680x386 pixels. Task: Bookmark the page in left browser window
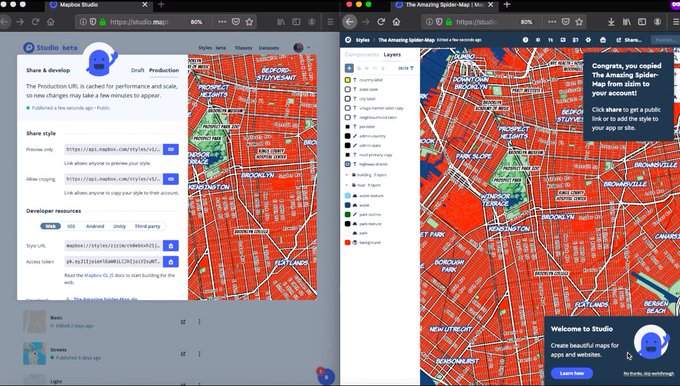tap(249, 22)
